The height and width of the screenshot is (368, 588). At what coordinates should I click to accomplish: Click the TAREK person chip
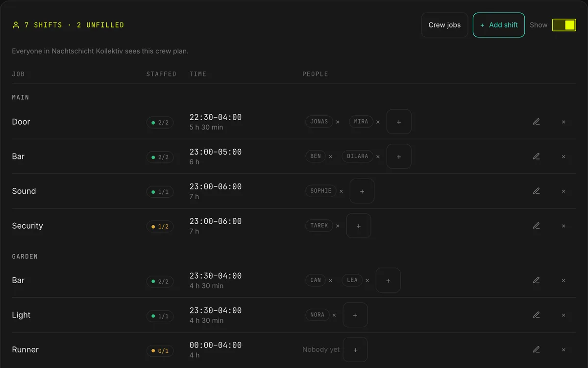coord(319,226)
